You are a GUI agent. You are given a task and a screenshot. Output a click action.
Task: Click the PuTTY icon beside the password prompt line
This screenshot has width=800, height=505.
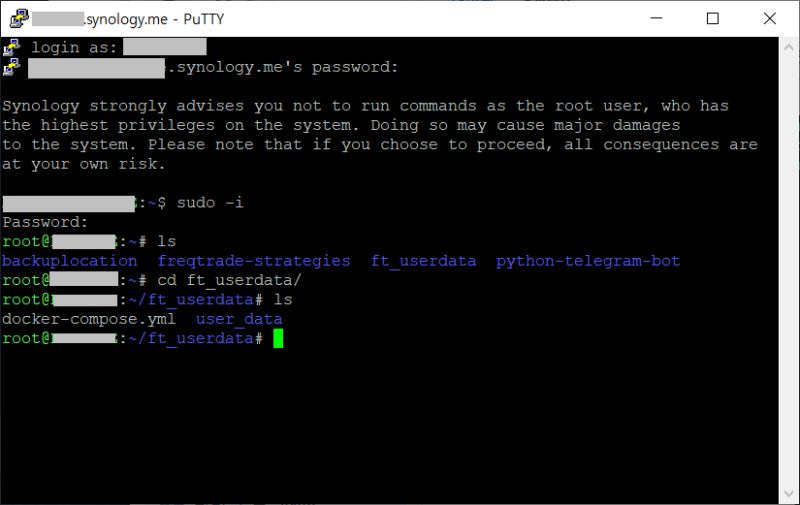[12, 67]
